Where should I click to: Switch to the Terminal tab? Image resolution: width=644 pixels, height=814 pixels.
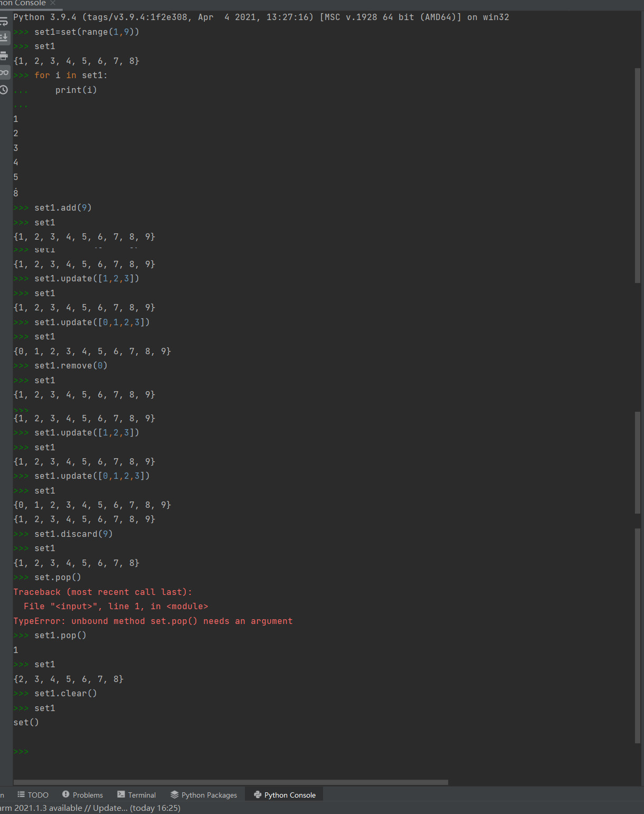click(136, 795)
